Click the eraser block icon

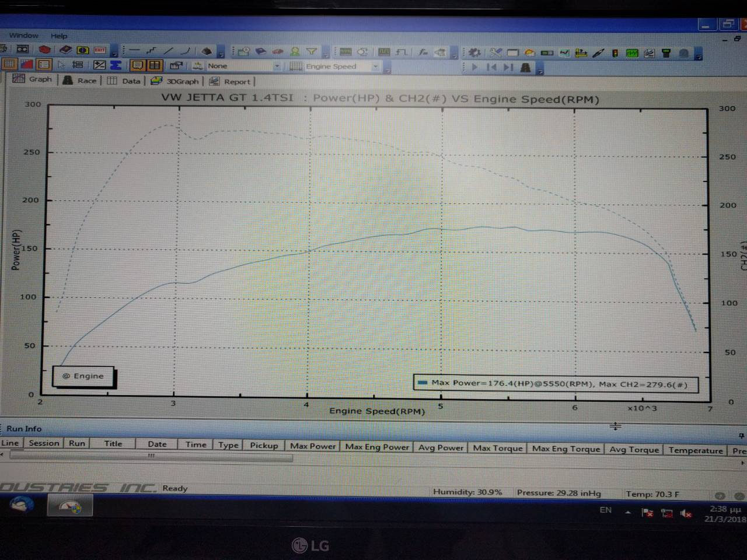tap(206, 51)
